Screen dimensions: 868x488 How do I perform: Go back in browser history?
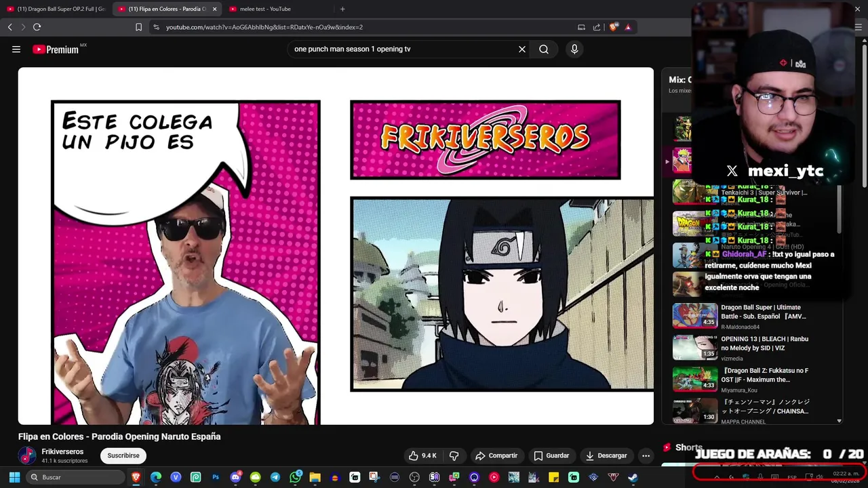tap(10, 27)
